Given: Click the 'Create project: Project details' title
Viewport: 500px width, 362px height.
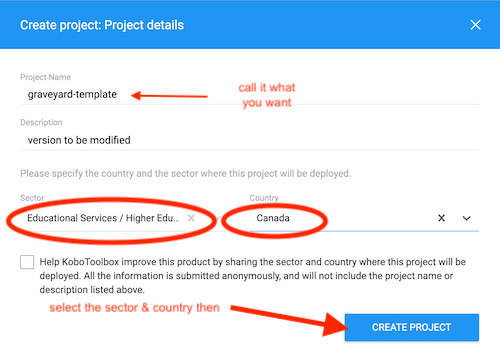Looking at the screenshot, I should pos(102,25).
